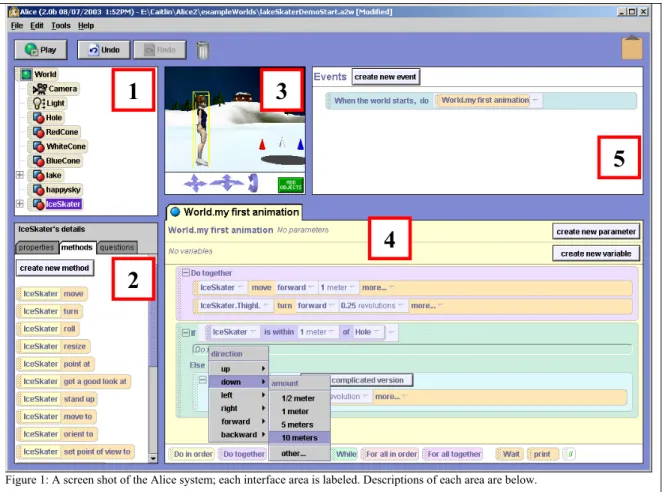Screen dimensions: 665x492
Task: Click the camera tilt arrow control
Action: tap(253, 183)
